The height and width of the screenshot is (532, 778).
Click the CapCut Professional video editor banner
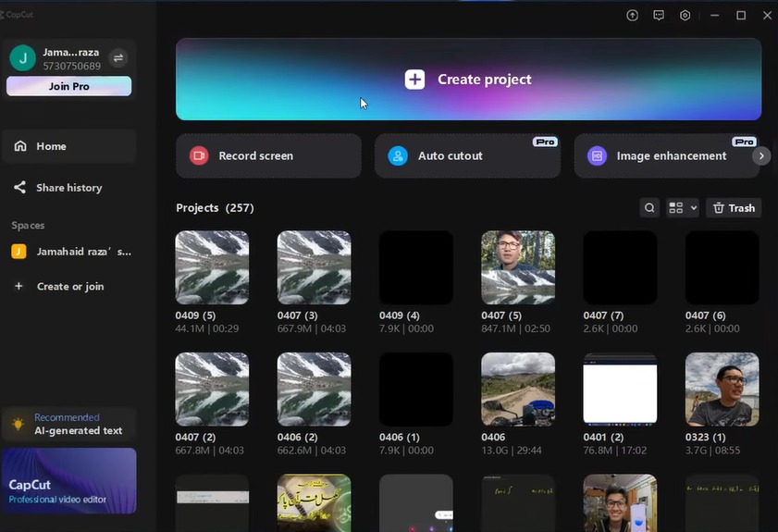point(69,480)
